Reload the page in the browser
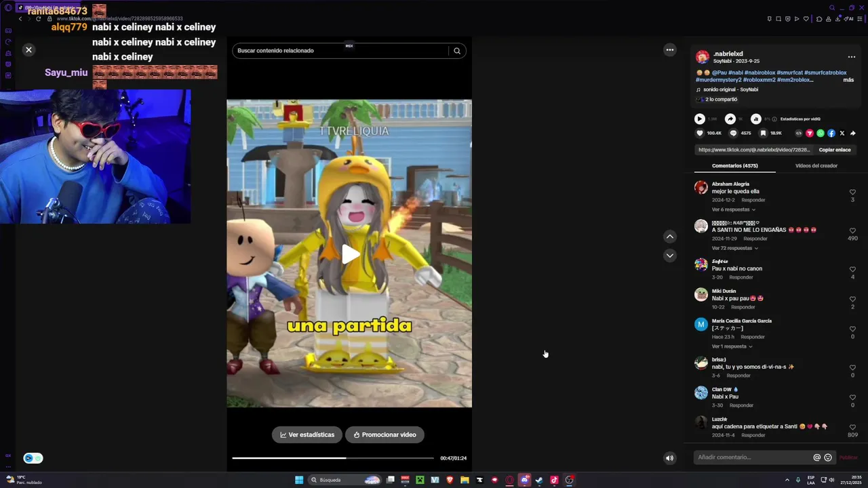The height and width of the screenshot is (488, 868). point(38,19)
